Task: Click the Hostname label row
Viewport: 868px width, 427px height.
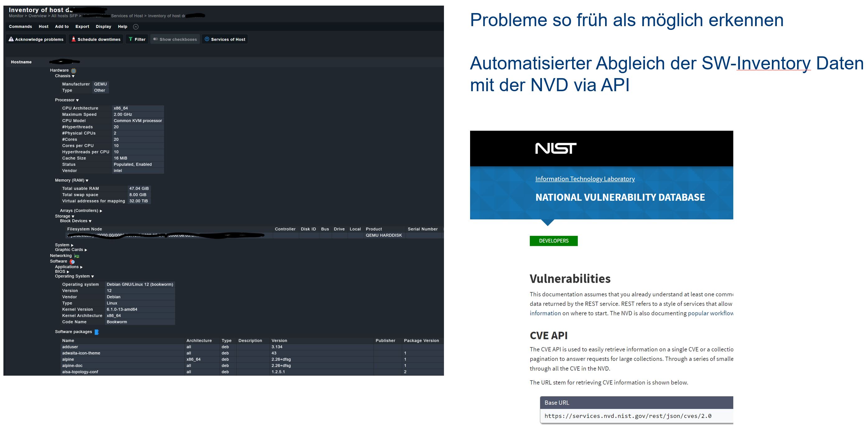Action: click(x=21, y=62)
